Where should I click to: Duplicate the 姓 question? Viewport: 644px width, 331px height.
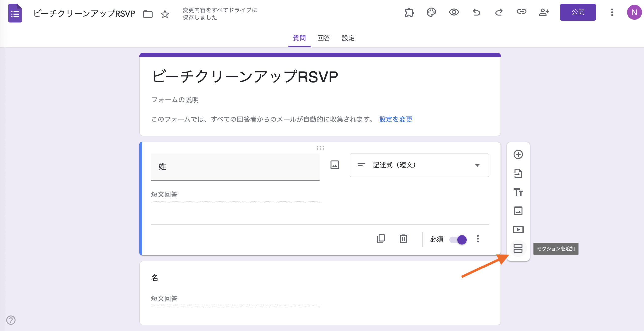pos(381,239)
